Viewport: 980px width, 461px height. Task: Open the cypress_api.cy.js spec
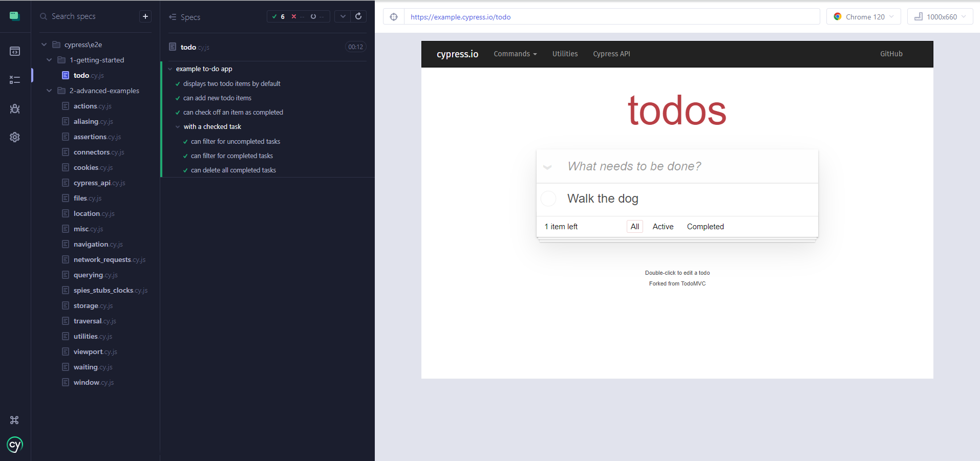[x=99, y=183]
